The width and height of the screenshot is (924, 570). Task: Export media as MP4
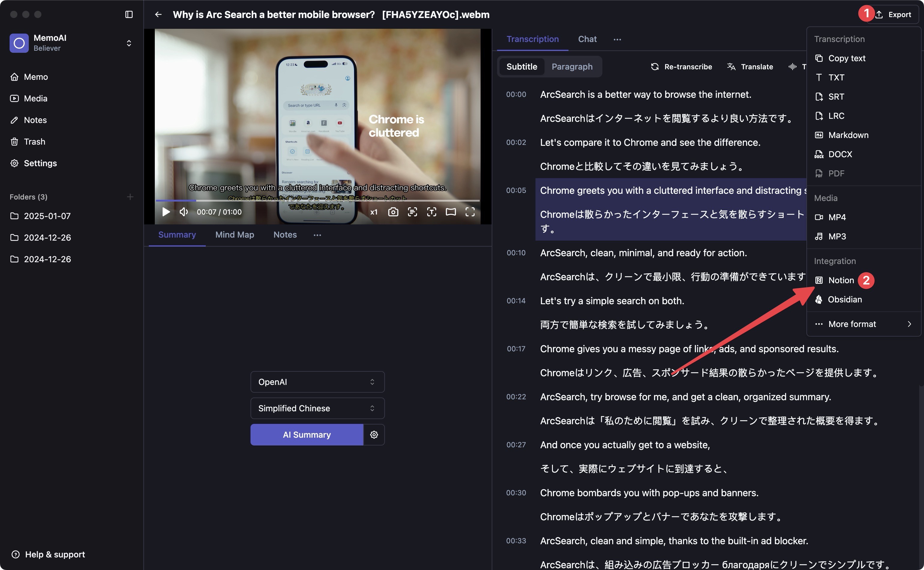tap(864, 217)
